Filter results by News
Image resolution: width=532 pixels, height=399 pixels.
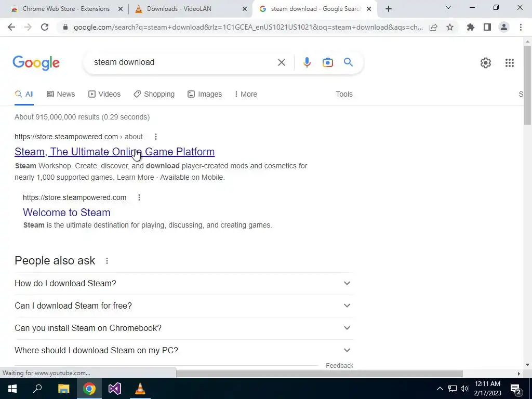[61, 95]
